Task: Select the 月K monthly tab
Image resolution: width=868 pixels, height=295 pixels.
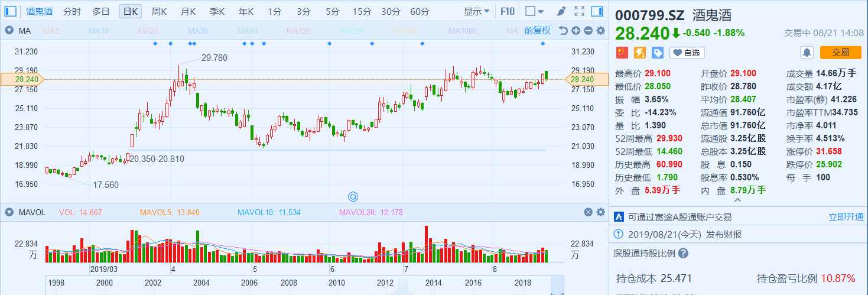Action: pyautogui.click(x=188, y=11)
